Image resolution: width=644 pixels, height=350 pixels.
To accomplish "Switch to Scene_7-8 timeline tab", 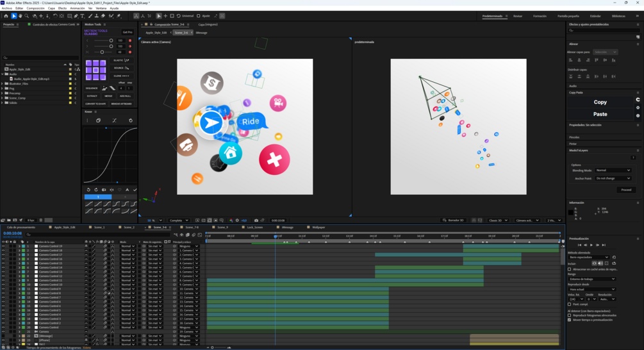I will pos(192,227).
